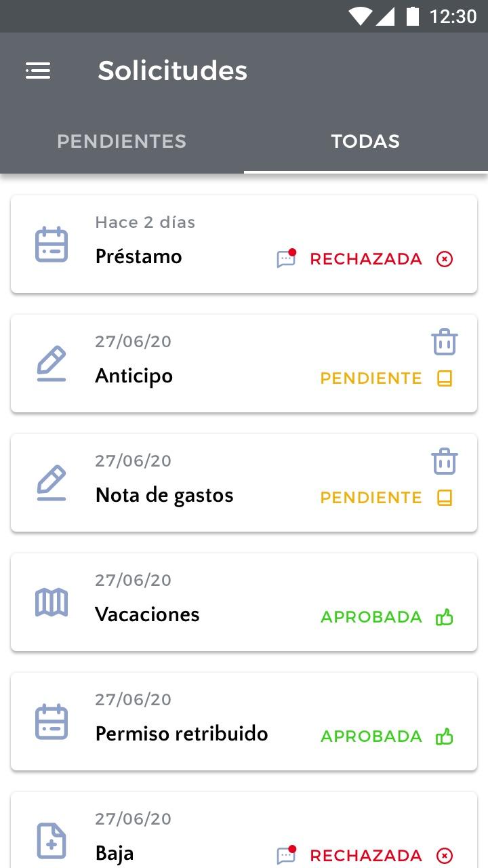Image resolution: width=488 pixels, height=868 pixels.
Task: Tap APROBADA label on Permiso retribuido
Action: coord(371,736)
